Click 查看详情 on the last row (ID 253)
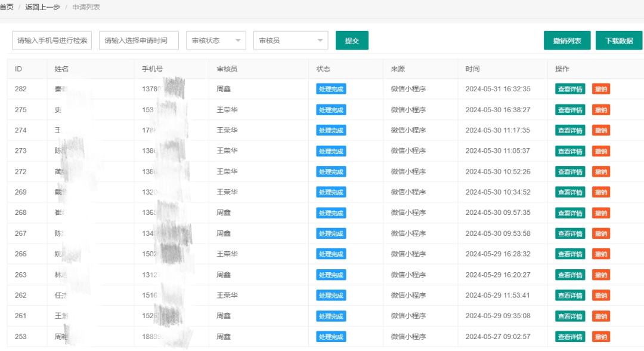Viewport: 644px width, 351px height. click(x=569, y=336)
